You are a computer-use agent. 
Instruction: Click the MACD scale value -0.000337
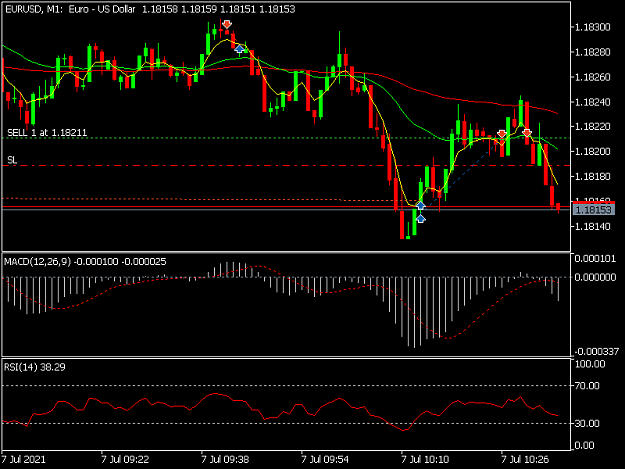click(597, 351)
